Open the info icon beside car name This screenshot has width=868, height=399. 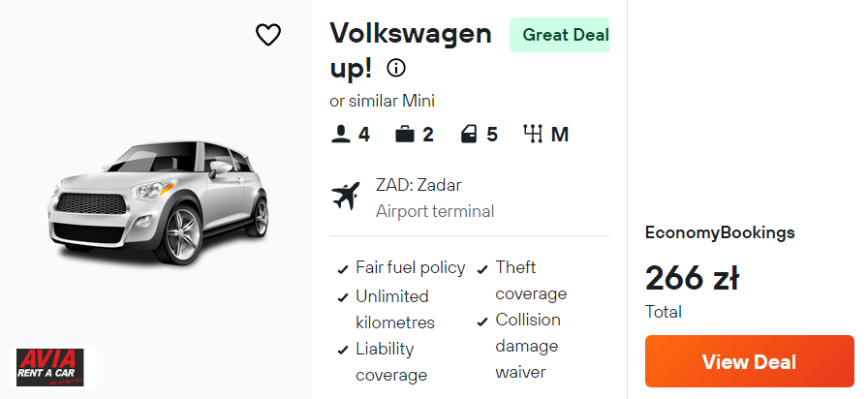[396, 68]
